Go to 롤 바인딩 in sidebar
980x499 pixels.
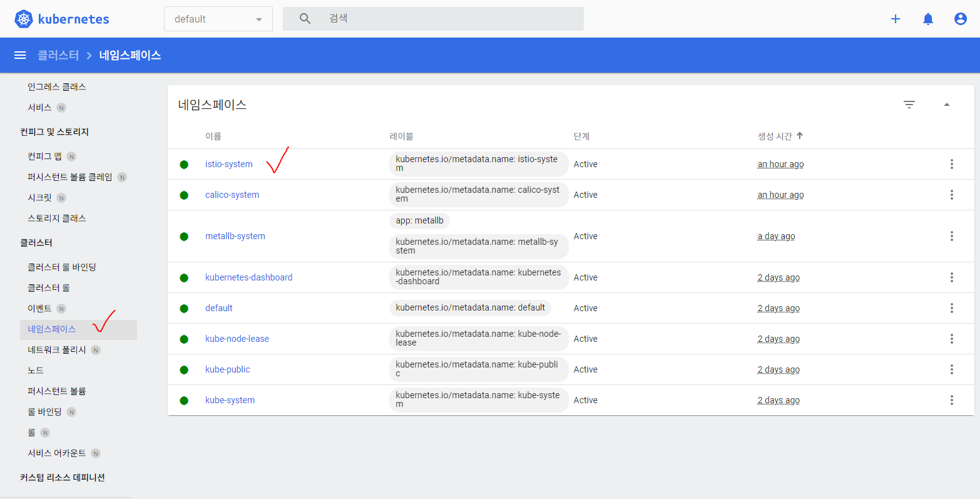pos(45,411)
